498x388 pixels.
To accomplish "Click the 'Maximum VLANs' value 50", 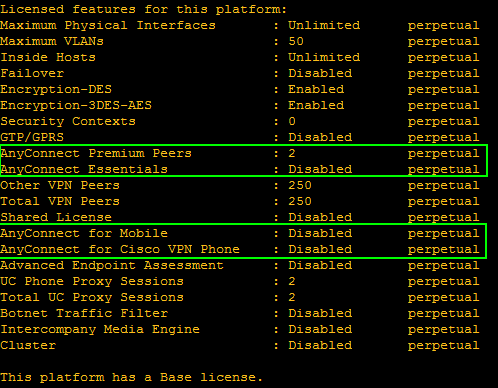I will coord(296,41).
